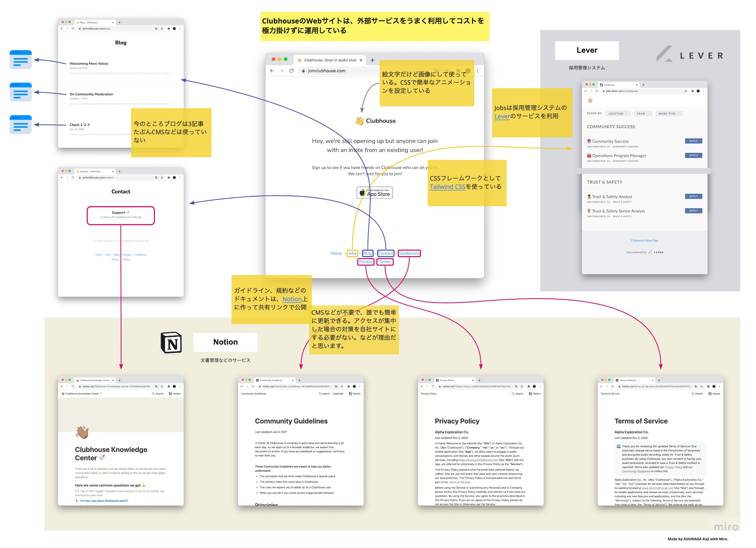The width and height of the screenshot is (756, 548).
Task: Click Support card on Contact page
Action: pos(121,215)
